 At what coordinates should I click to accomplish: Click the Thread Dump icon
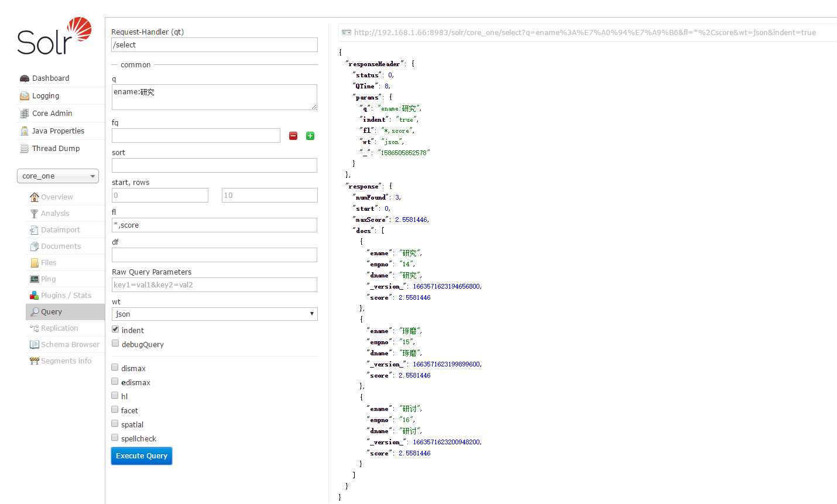coord(25,149)
